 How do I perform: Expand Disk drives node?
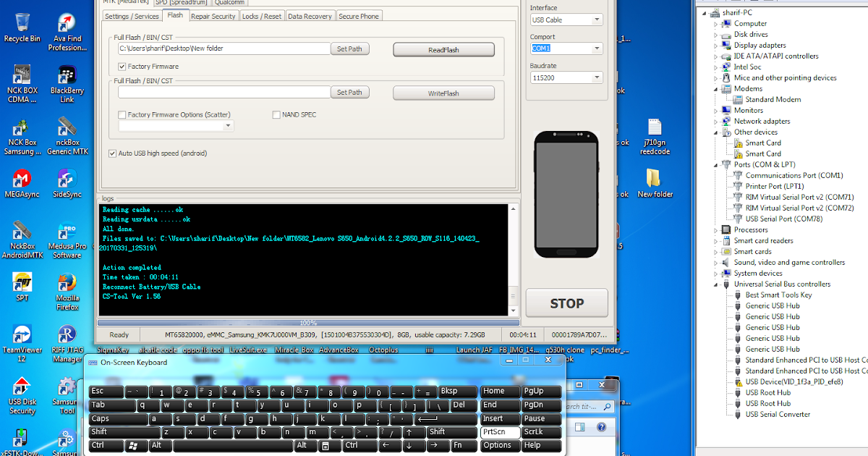click(717, 34)
